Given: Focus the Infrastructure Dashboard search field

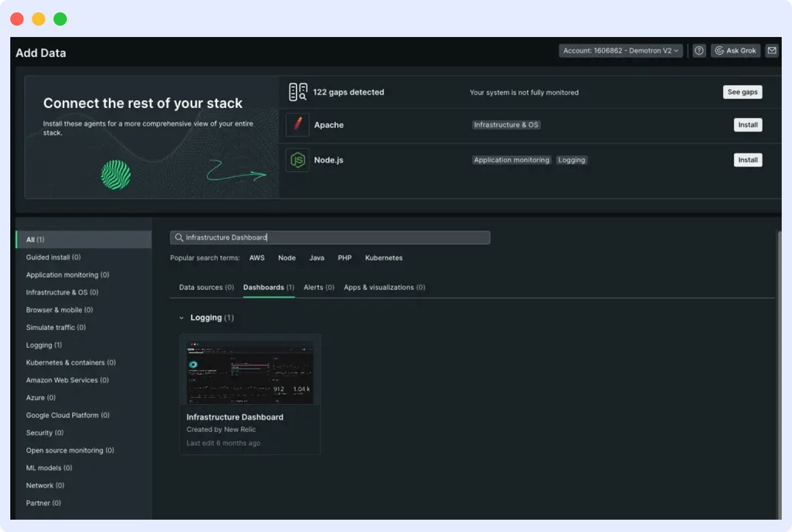Looking at the screenshot, I should point(330,237).
